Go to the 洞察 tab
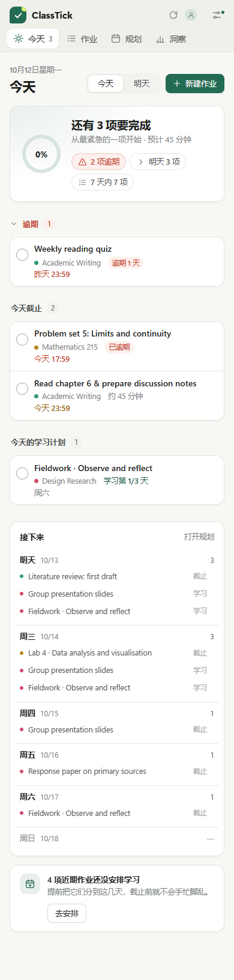This screenshot has height=980, width=234. [171, 39]
